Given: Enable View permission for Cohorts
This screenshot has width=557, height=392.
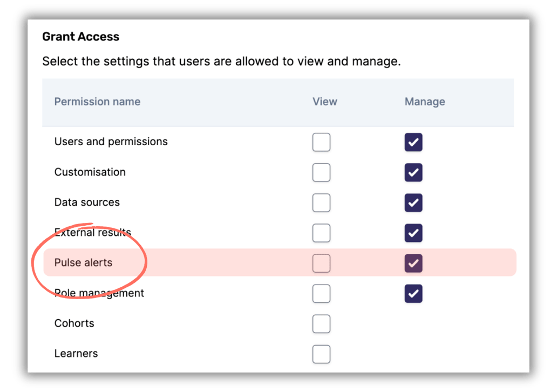Looking at the screenshot, I should (x=321, y=323).
